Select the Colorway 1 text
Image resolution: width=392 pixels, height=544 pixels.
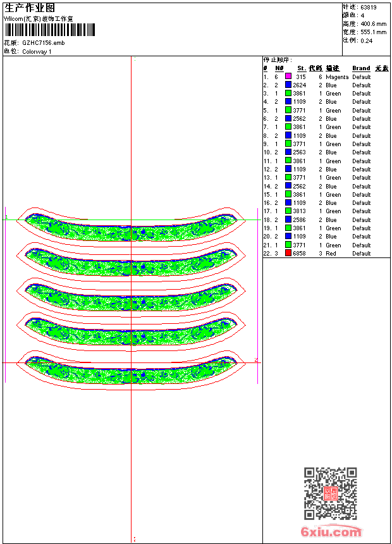point(37,52)
